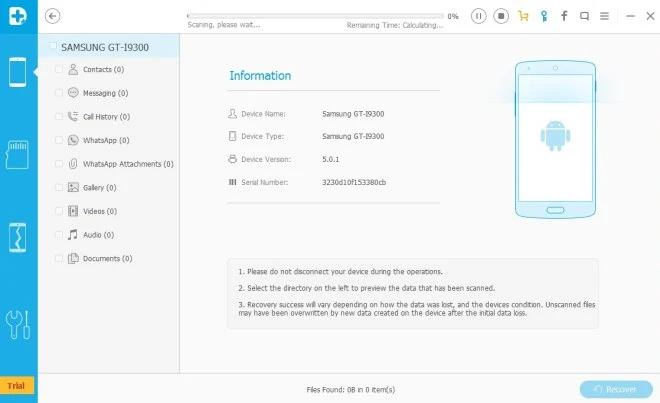Click the blue key register icon
Viewport: 660px width, 403px height.
[544, 16]
